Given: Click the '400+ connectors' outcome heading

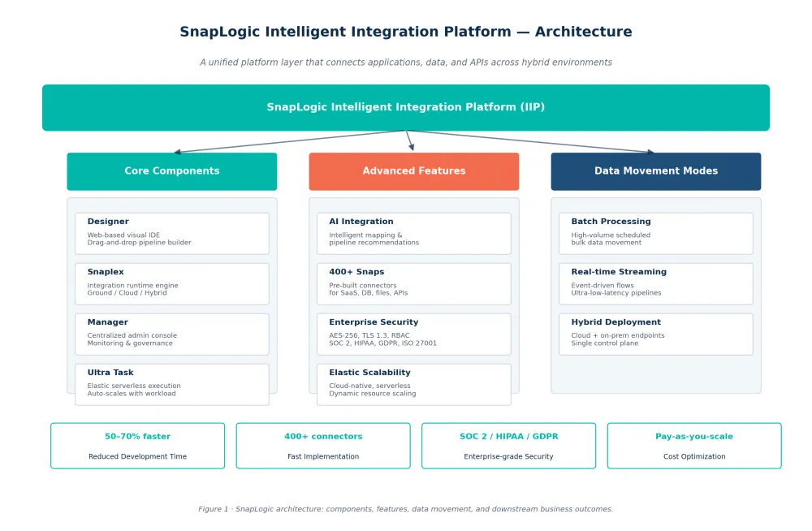Looking at the screenshot, I should click(x=323, y=436).
